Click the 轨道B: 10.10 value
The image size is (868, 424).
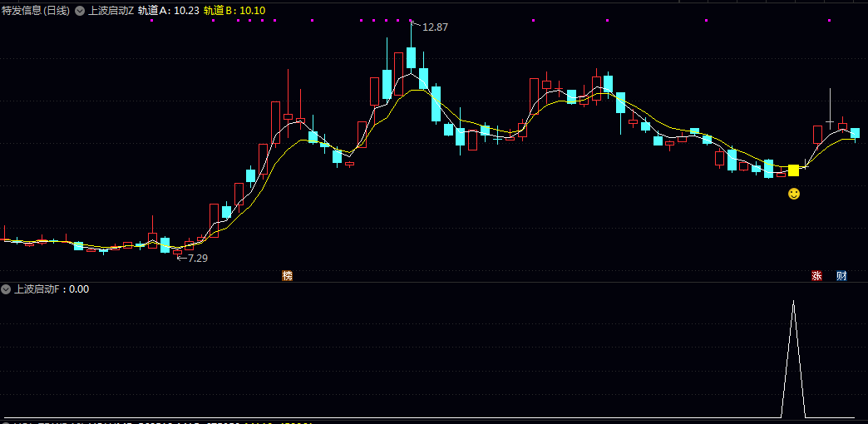pos(234,11)
